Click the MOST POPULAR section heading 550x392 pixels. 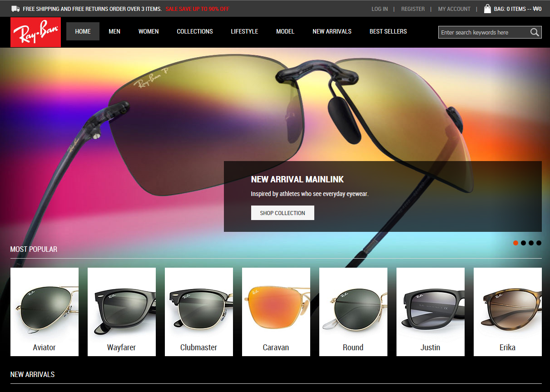coord(34,249)
